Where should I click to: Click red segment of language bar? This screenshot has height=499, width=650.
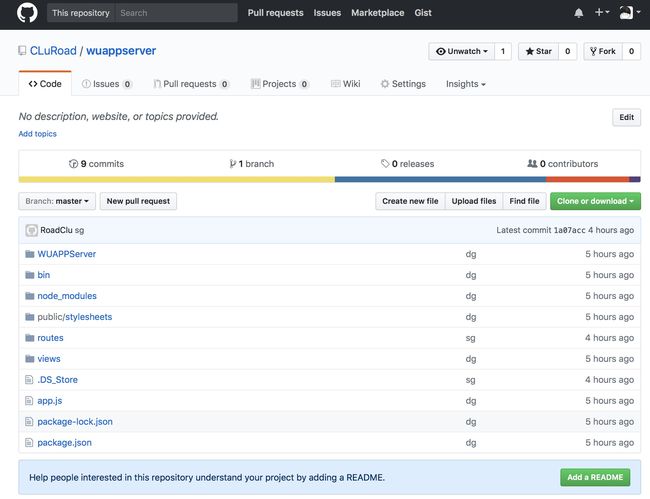[587, 179]
